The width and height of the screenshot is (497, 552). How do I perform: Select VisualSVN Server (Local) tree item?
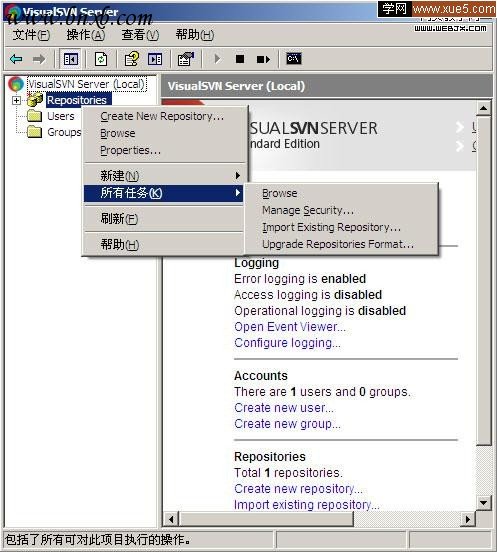pos(87,84)
